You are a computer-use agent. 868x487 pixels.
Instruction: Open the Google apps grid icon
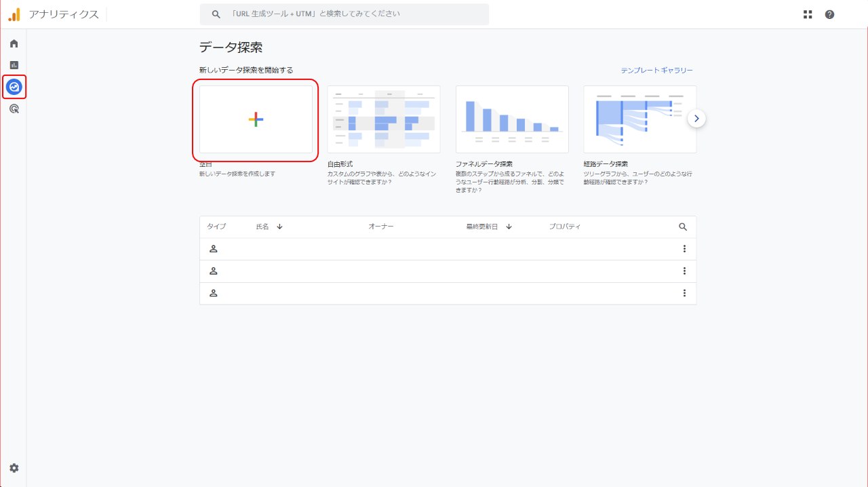coord(808,14)
